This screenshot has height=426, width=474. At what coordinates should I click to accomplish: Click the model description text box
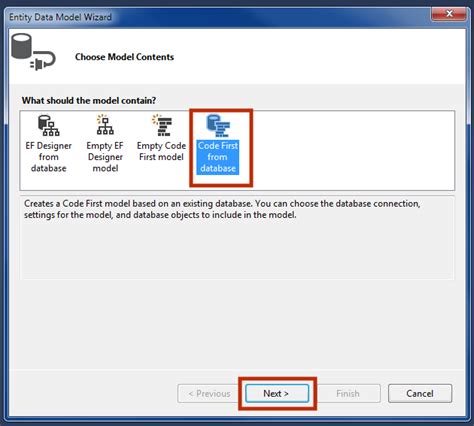pyautogui.click(x=237, y=238)
